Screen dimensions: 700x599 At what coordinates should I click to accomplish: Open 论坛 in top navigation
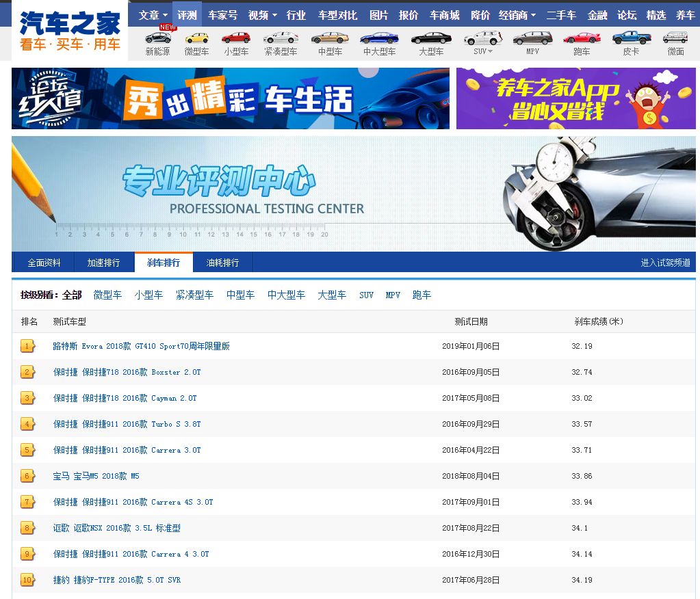(627, 15)
